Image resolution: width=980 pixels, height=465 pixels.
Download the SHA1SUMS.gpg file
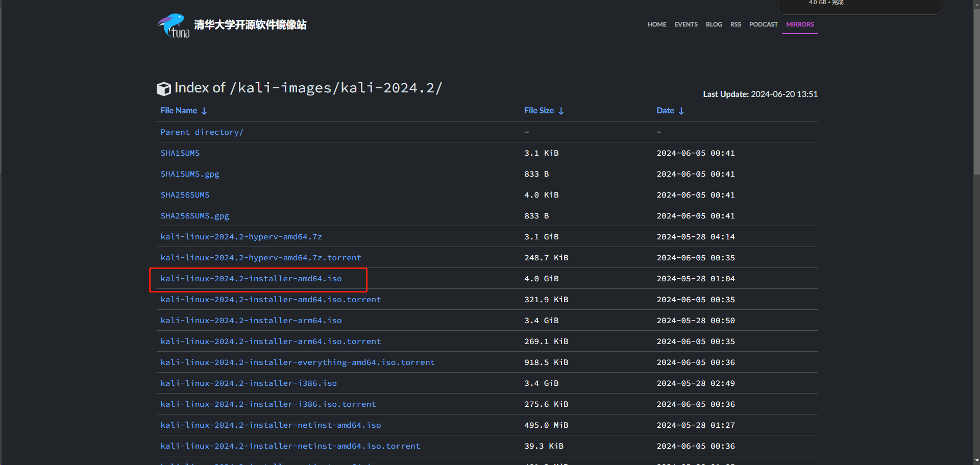tap(190, 174)
